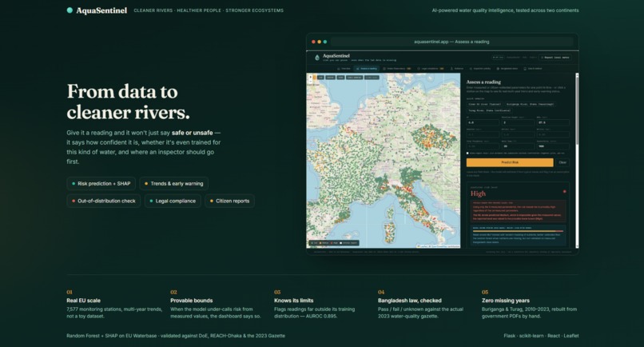Load the Buriganga River quick sample

click(x=531, y=105)
